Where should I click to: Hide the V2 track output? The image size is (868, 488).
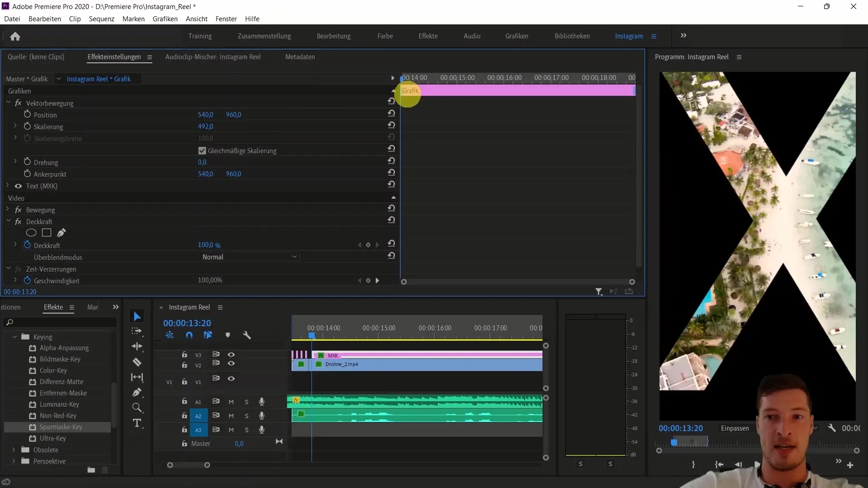pyautogui.click(x=231, y=363)
